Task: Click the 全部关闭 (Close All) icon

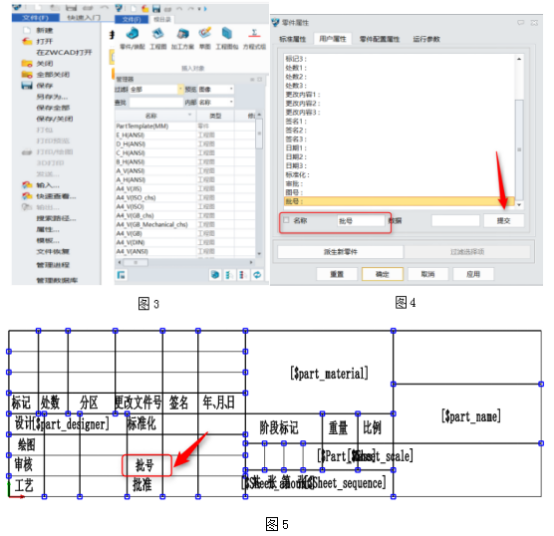Action: (27, 75)
